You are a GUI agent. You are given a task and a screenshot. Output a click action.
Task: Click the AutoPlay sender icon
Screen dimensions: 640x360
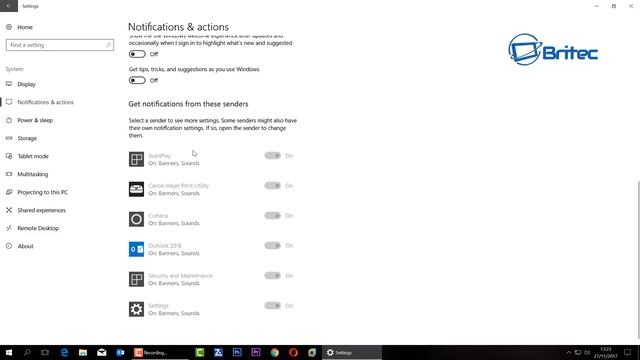[136, 159]
